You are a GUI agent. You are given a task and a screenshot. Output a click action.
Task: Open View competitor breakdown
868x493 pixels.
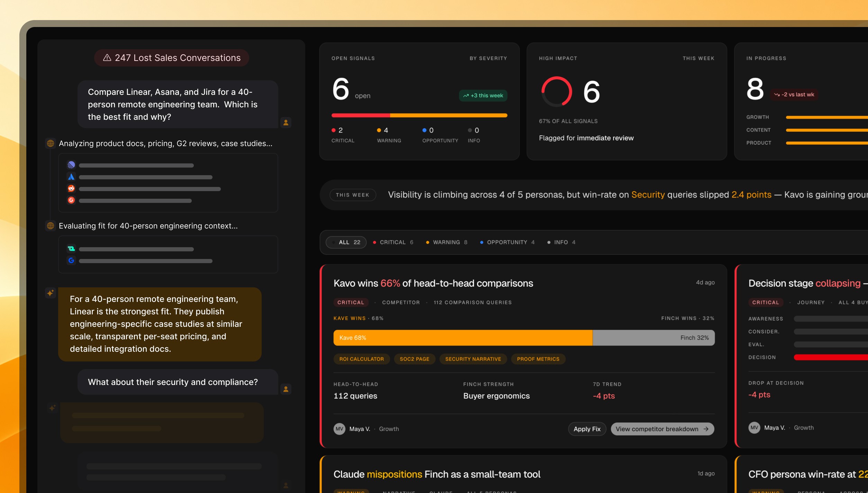(x=662, y=429)
